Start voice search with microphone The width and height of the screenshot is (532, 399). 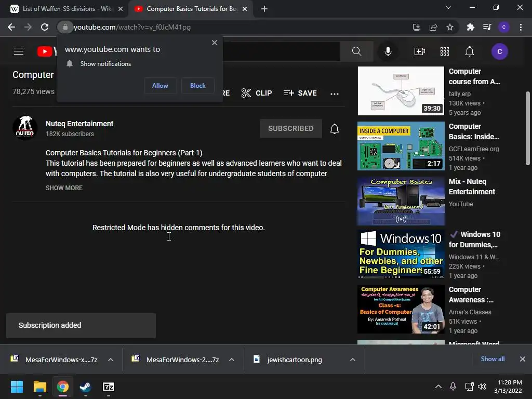388,51
